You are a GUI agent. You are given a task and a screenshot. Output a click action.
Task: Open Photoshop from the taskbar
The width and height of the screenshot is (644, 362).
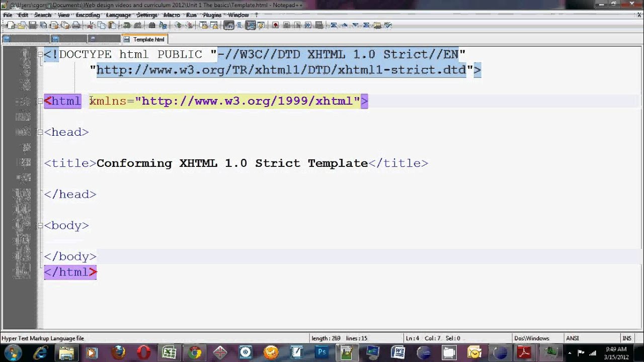tap(322, 352)
